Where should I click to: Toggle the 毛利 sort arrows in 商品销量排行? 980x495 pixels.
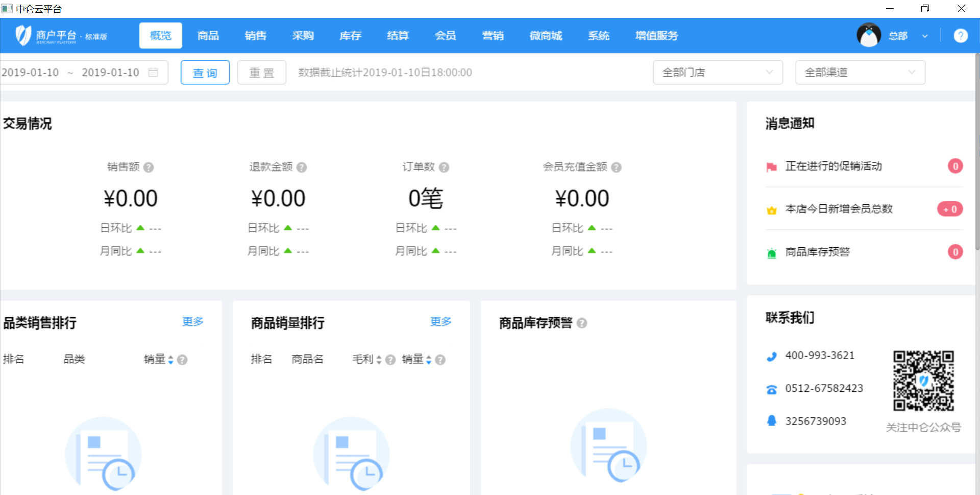click(x=378, y=359)
